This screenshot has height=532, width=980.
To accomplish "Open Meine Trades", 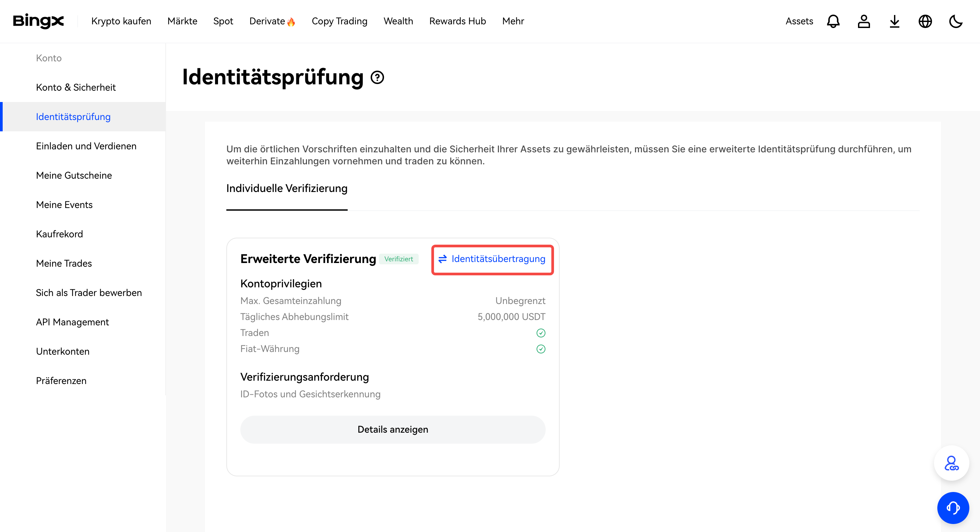I will (64, 263).
